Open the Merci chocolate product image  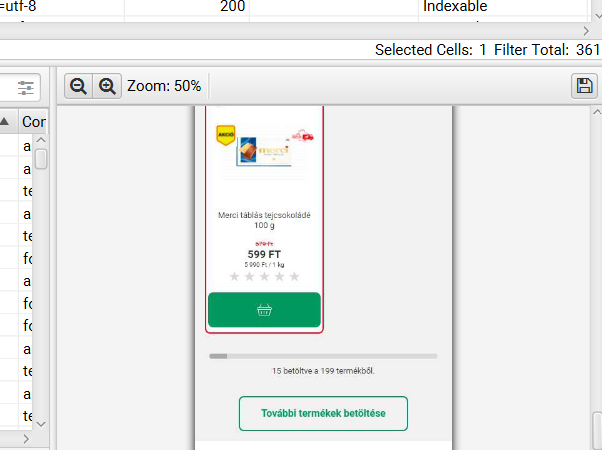(264, 151)
